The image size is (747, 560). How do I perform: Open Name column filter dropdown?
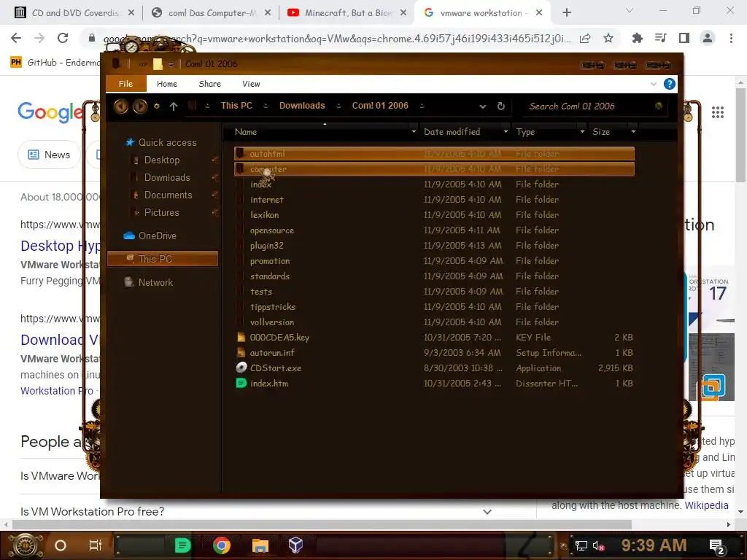pos(414,131)
